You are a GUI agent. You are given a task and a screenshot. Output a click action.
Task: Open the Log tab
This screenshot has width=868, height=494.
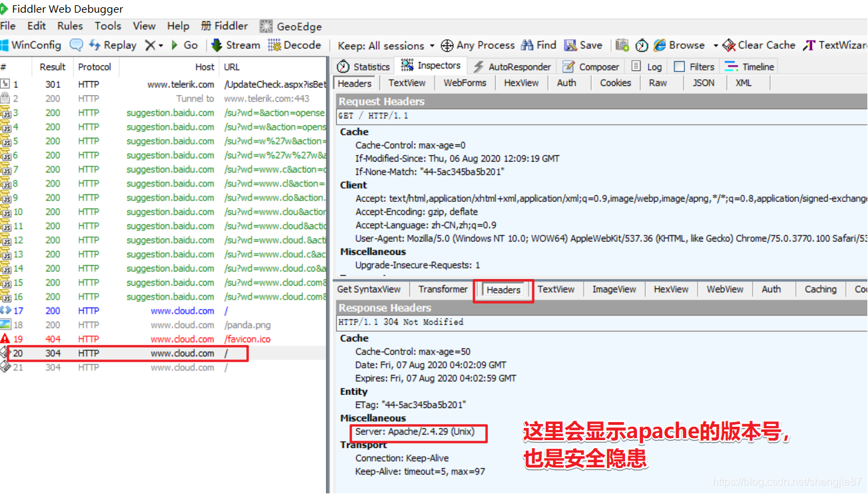click(647, 67)
